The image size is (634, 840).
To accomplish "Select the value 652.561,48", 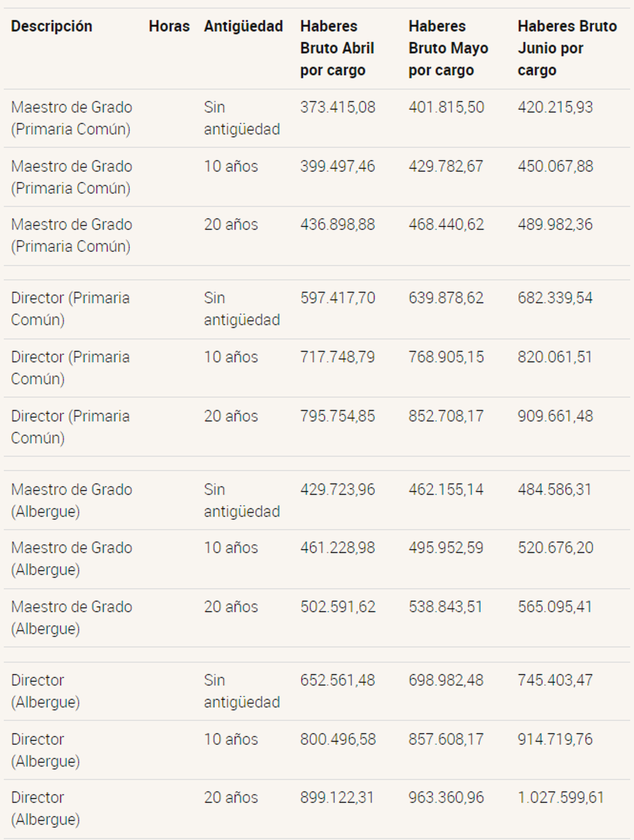I will (x=338, y=680).
